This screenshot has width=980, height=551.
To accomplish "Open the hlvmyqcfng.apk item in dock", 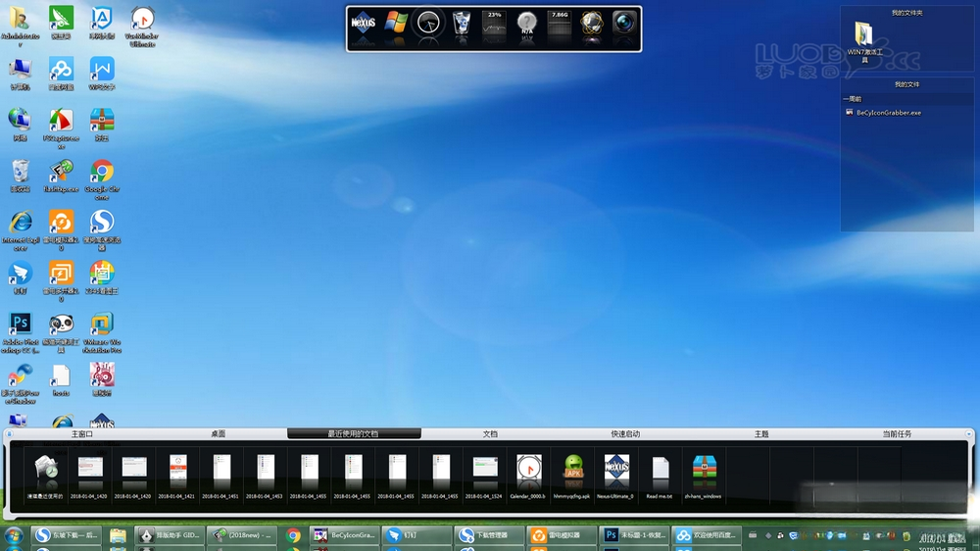I will 572,476.
